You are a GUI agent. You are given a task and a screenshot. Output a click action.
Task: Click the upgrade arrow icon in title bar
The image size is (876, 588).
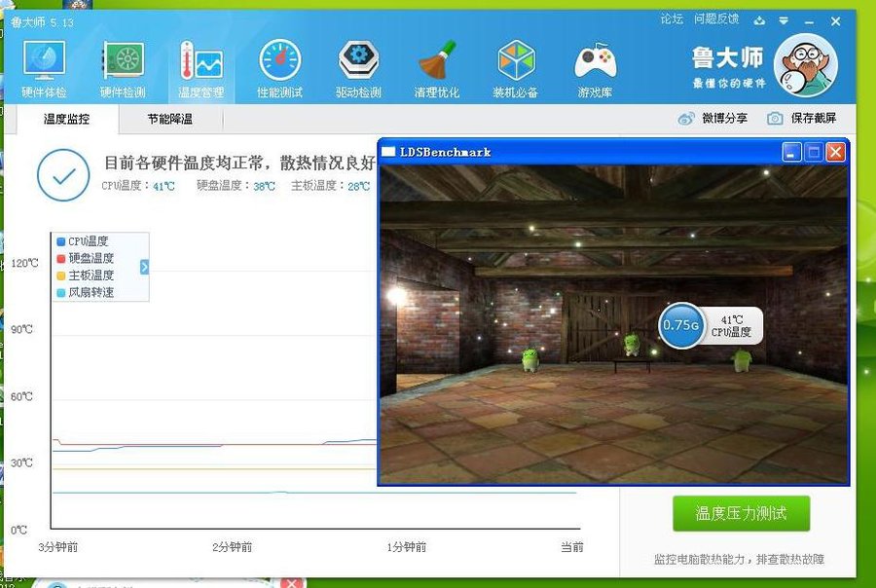pyautogui.click(x=759, y=20)
